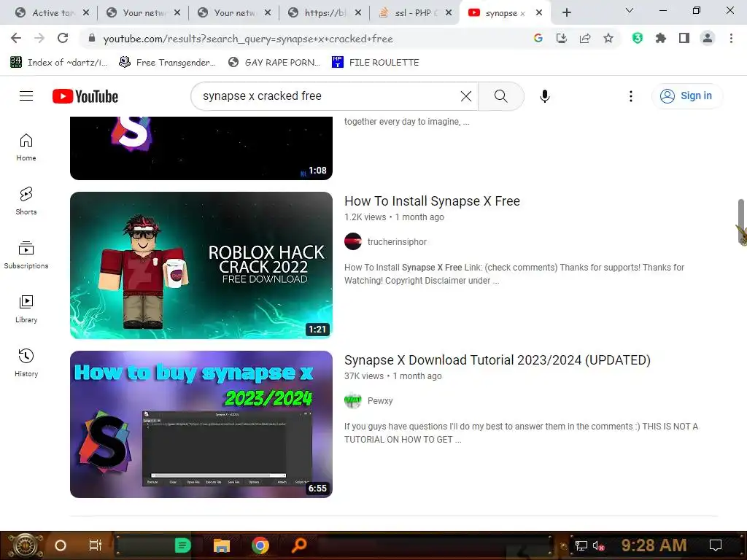Click the address bar URL
This screenshot has width=747, height=560.
[248, 39]
